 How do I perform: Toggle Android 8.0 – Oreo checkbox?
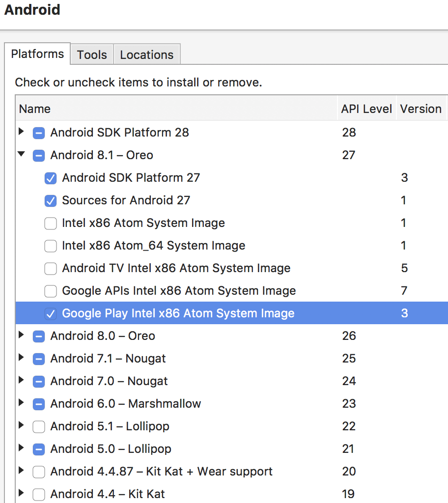[x=39, y=336]
